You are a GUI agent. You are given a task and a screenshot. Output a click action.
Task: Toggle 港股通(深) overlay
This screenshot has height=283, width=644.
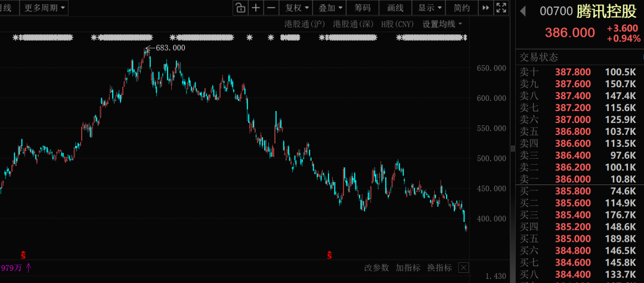pos(353,24)
